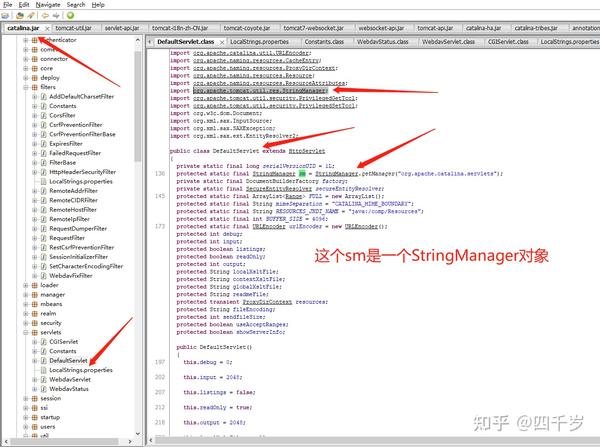
Task: Open the Navigate menu
Action: click(48, 5)
